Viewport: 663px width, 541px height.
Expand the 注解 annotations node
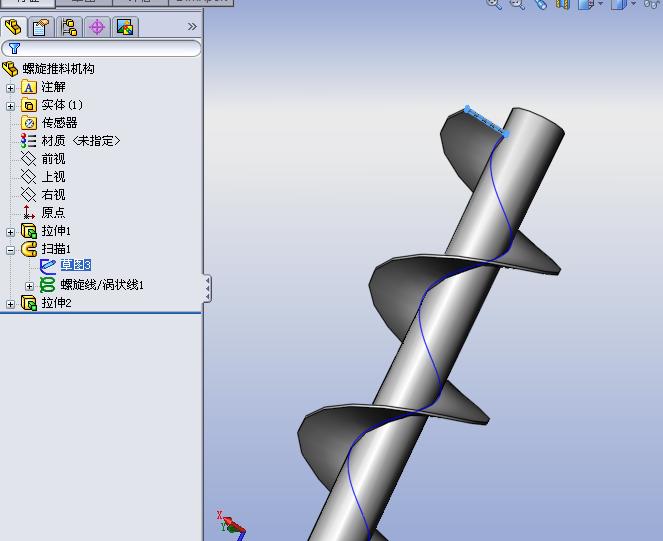pos(11,88)
